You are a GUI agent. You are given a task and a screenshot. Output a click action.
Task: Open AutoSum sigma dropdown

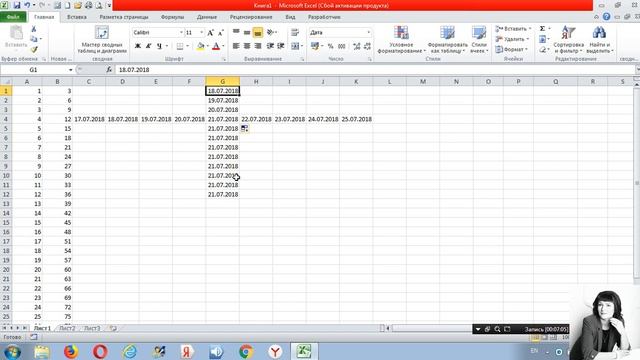coord(549,29)
